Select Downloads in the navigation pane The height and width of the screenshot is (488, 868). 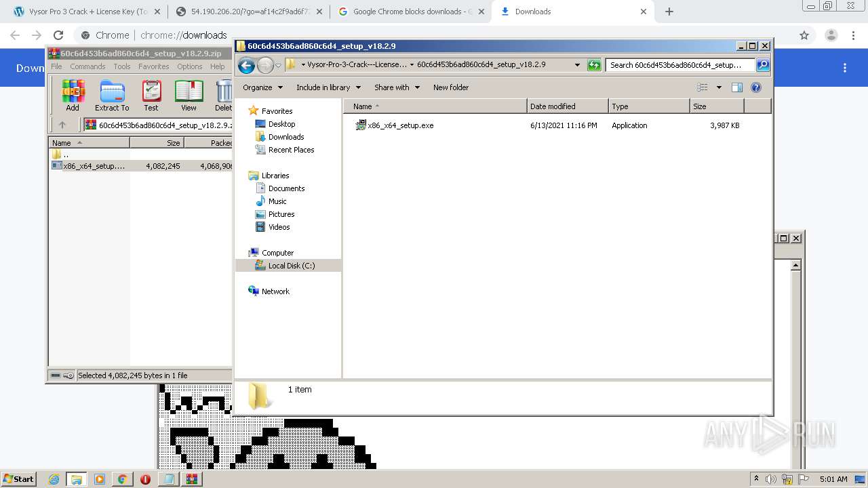(x=285, y=137)
